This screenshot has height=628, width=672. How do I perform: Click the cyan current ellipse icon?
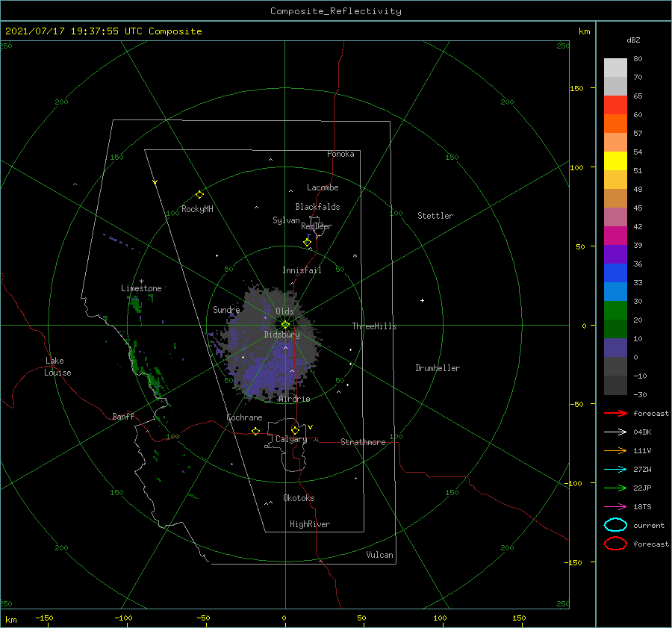point(615,525)
